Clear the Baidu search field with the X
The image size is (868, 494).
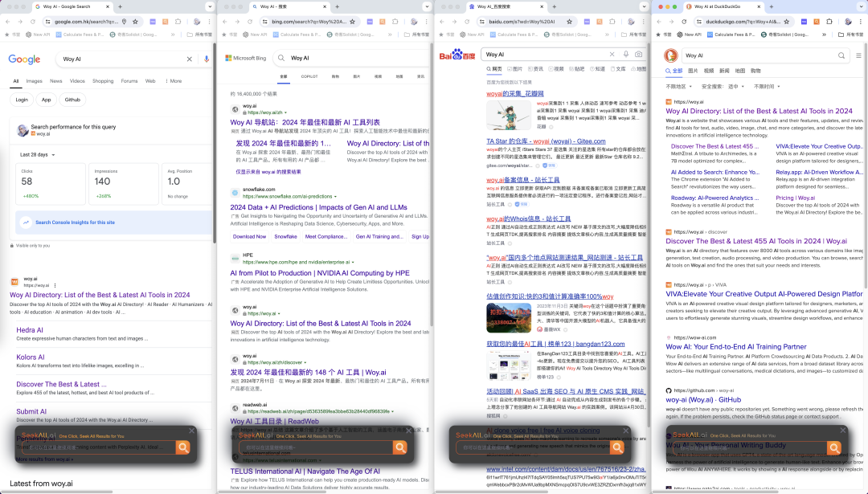coord(612,54)
